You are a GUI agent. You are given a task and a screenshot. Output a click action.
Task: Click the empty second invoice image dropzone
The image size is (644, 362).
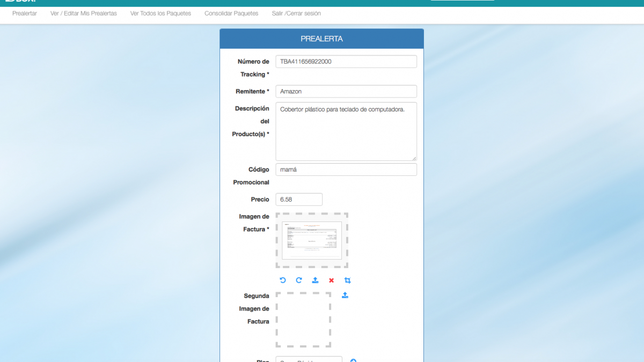pos(303,320)
